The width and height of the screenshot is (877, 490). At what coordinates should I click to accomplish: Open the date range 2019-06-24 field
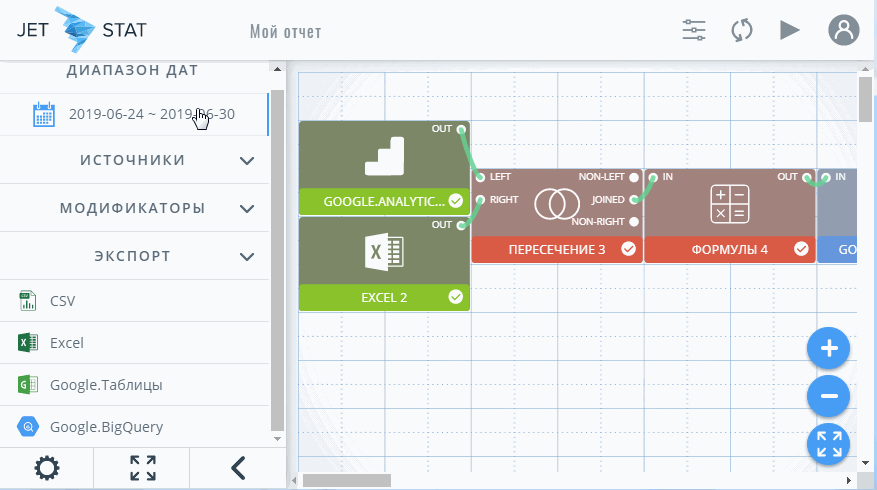(x=150, y=114)
